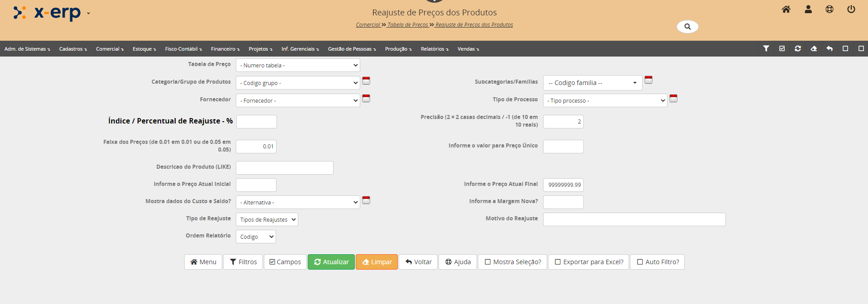Expand the Codigo familia dropdown
This screenshot has height=304, width=868.
click(x=592, y=83)
